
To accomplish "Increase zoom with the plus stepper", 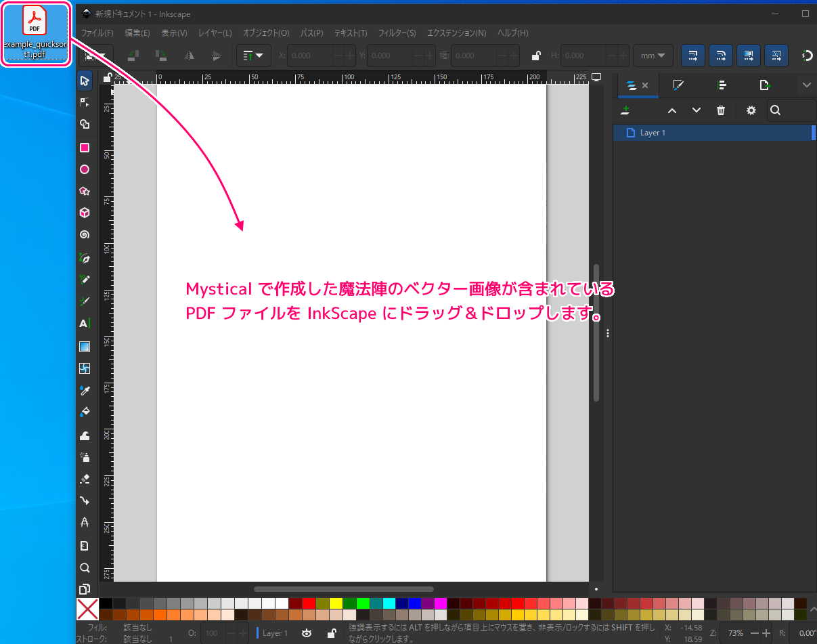I will click(766, 633).
